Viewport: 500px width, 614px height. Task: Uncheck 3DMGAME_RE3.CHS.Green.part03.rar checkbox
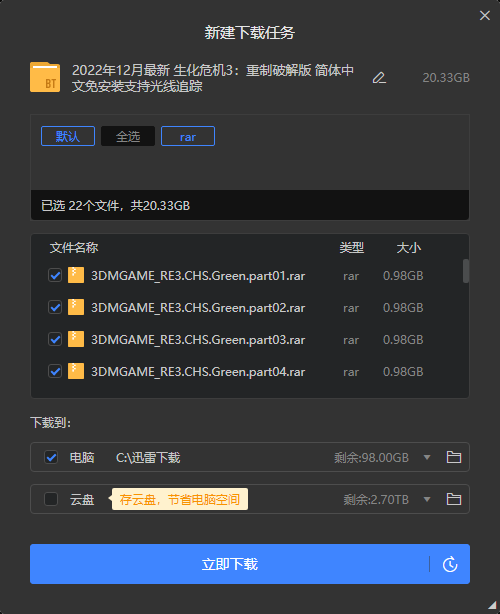pos(55,339)
